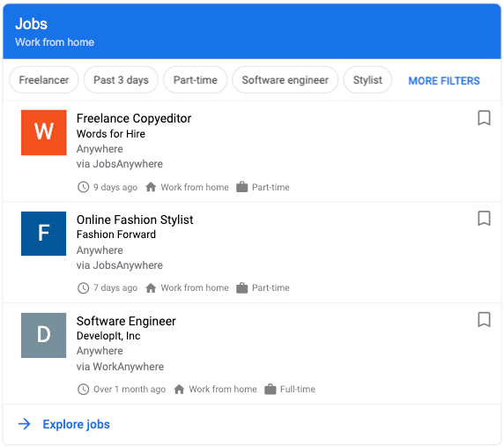Click the blue F Fashion Forward logo
Screen dimensions: 504x447
pos(44,234)
